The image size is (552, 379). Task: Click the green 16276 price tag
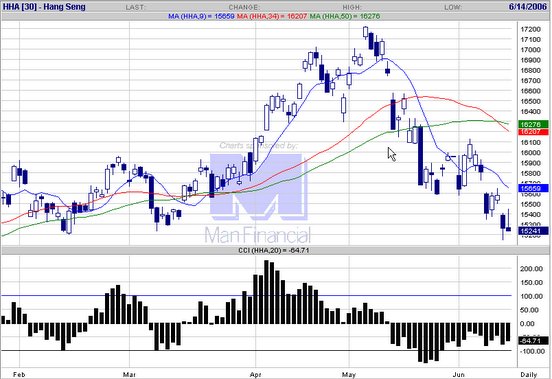pyautogui.click(x=533, y=124)
